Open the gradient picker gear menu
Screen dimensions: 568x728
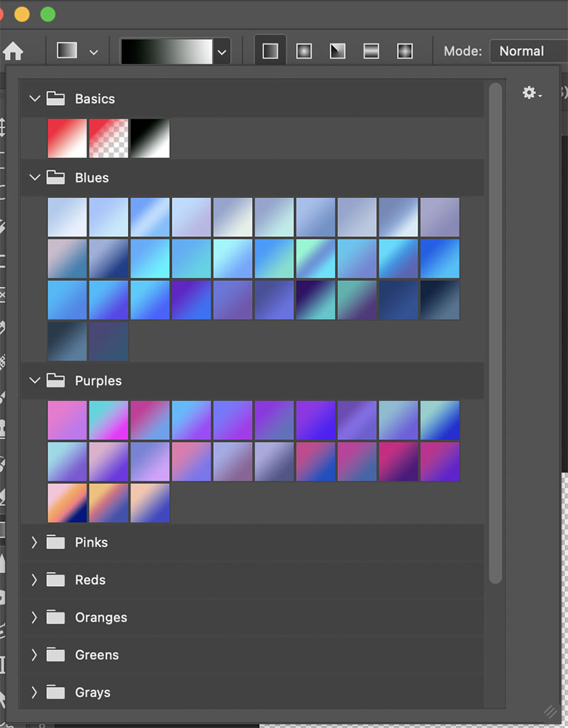click(532, 93)
